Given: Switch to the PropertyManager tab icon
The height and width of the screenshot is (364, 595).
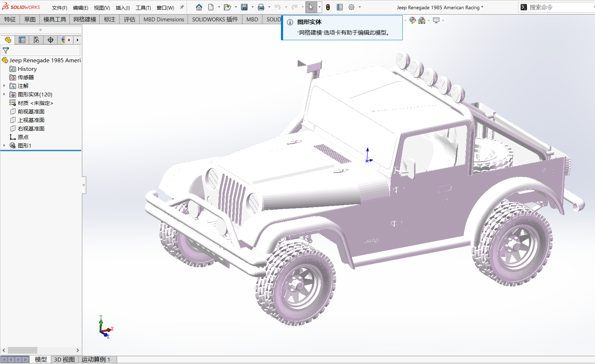Looking at the screenshot, I should (22, 40).
